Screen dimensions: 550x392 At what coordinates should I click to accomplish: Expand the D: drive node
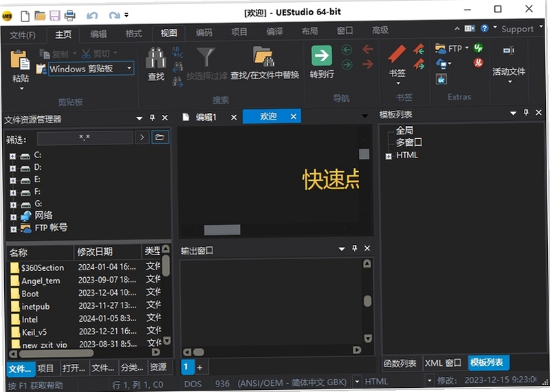12,168
